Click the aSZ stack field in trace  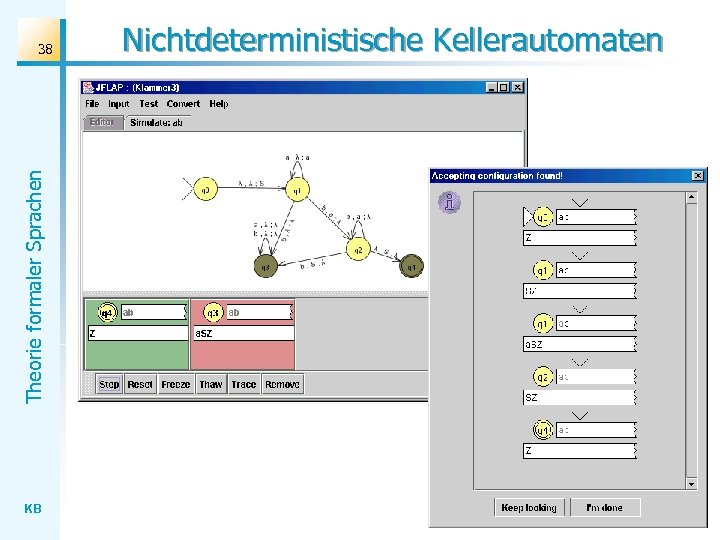[580, 344]
